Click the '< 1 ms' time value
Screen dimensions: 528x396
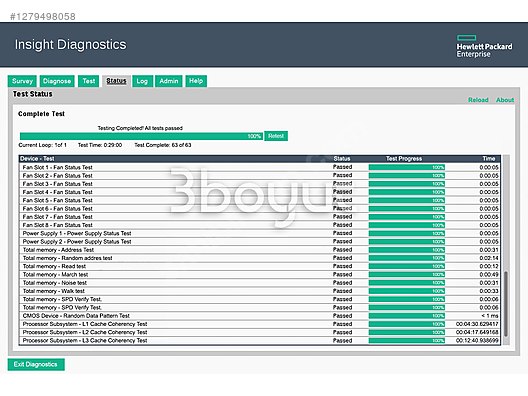(490, 316)
